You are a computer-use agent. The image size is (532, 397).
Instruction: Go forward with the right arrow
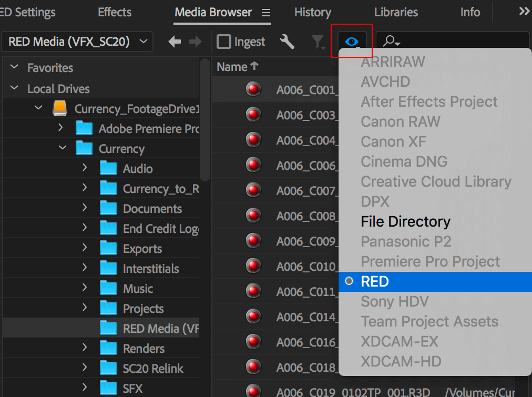tap(196, 42)
